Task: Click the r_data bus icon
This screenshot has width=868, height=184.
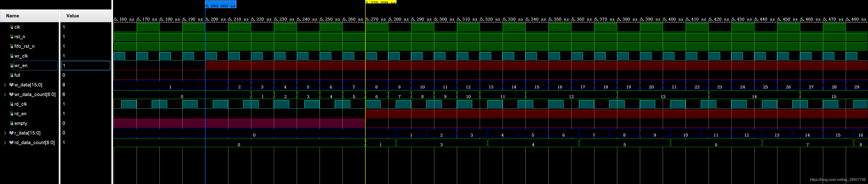Action: [11, 133]
